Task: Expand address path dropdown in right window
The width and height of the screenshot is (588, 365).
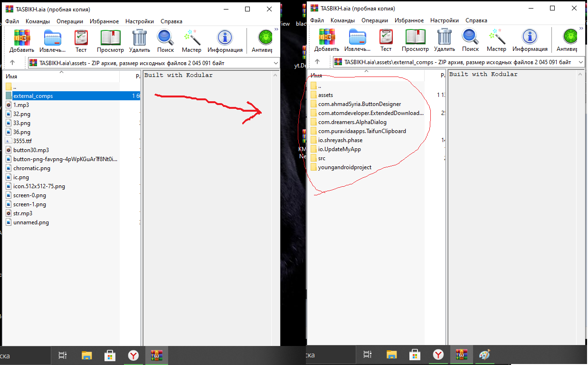Action: [x=581, y=63]
